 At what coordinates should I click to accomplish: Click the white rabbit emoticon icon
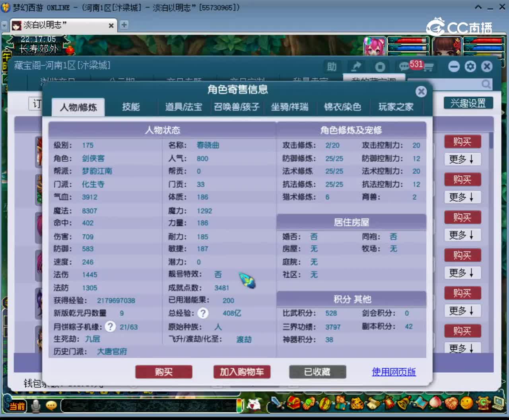click(254, 404)
